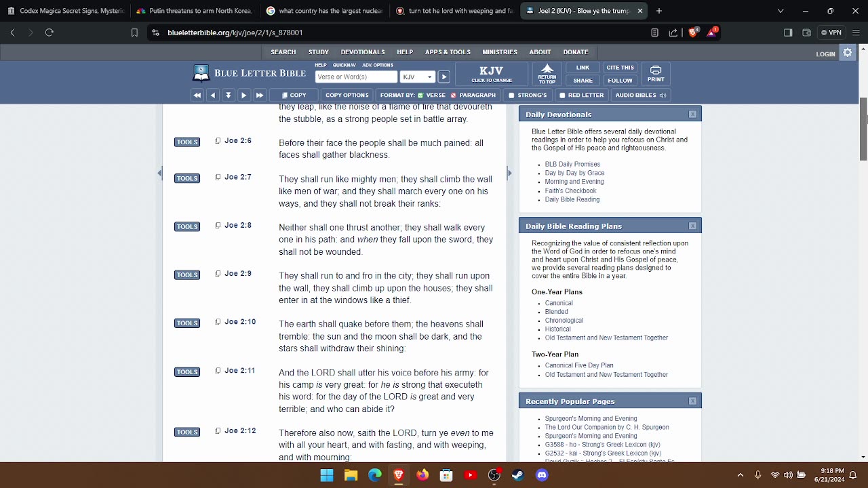Select Verse format checkbox
Image resolution: width=868 pixels, height=488 pixels.
[x=420, y=96]
